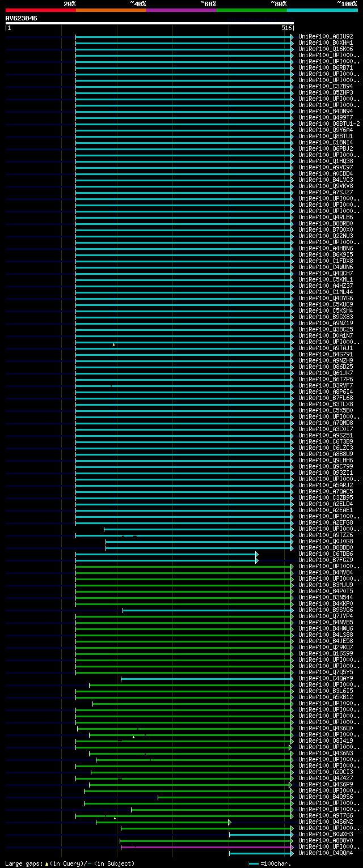This screenshot has width=363, height=868.
Task: Open hit UniRef100_C6TDB6
Action: (x=326, y=554)
